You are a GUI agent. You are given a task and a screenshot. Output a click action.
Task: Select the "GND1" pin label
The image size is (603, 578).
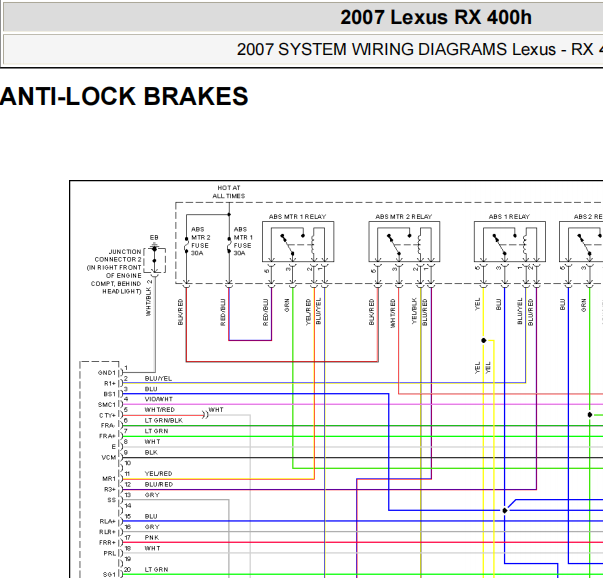(x=107, y=373)
